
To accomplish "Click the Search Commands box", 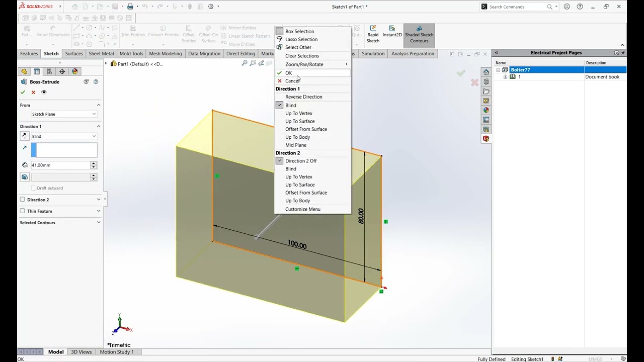I will (518, 7).
